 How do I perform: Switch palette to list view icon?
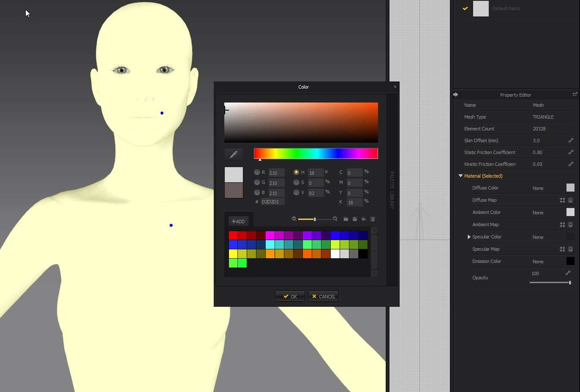pos(373,219)
